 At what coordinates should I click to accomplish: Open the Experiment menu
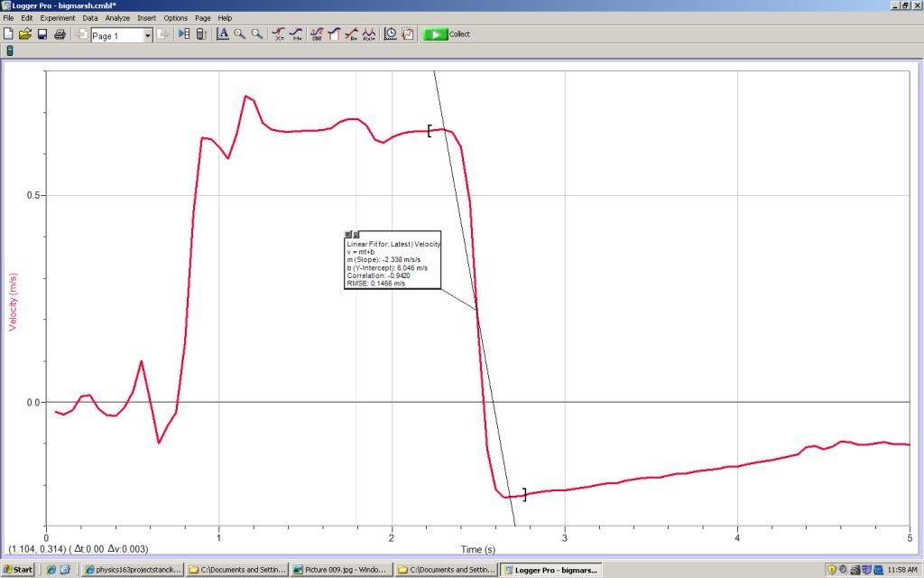tap(58, 18)
